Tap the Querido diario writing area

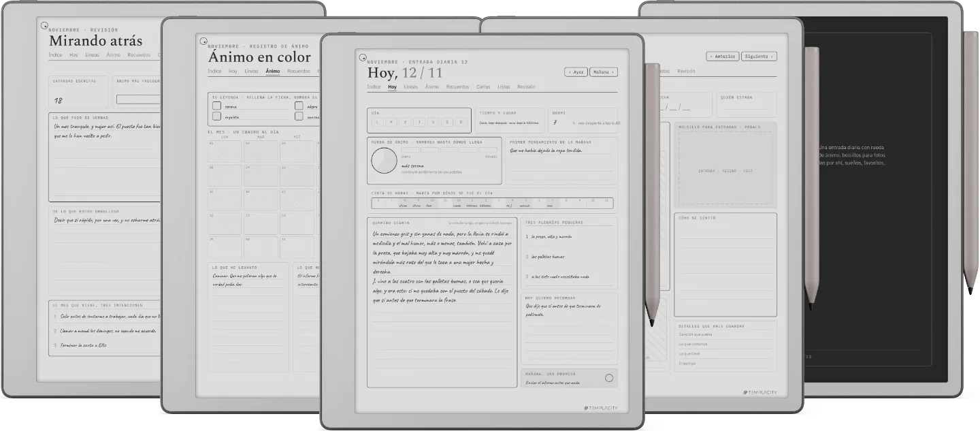(442, 303)
